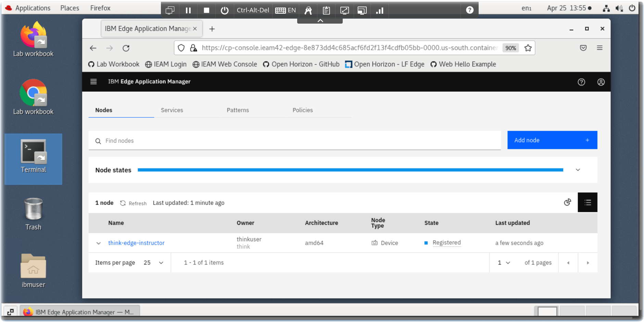Open the keyboard EN layout selector
The image size is (644, 322).
coord(286,10)
